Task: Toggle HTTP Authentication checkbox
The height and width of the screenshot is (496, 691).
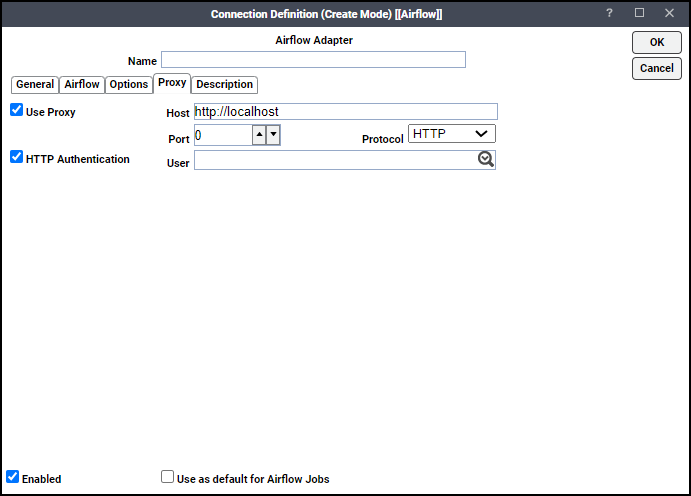Action: 16,157
